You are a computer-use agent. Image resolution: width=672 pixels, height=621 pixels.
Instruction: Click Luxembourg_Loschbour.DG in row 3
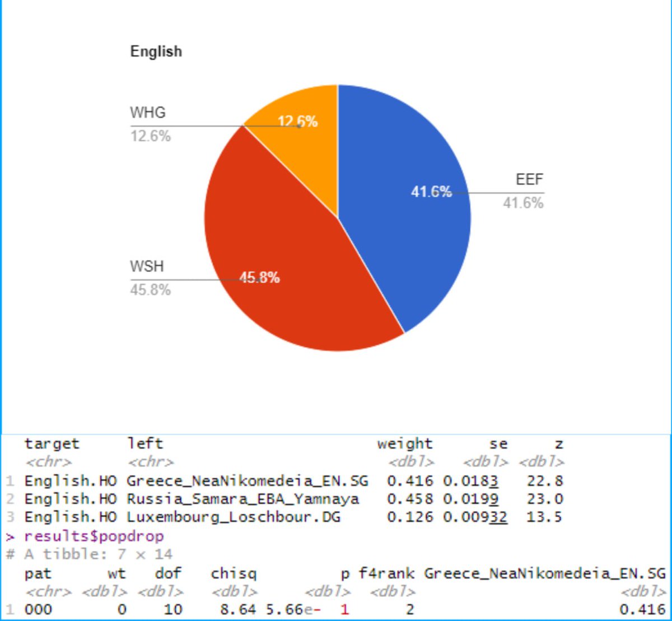[x=234, y=517]
